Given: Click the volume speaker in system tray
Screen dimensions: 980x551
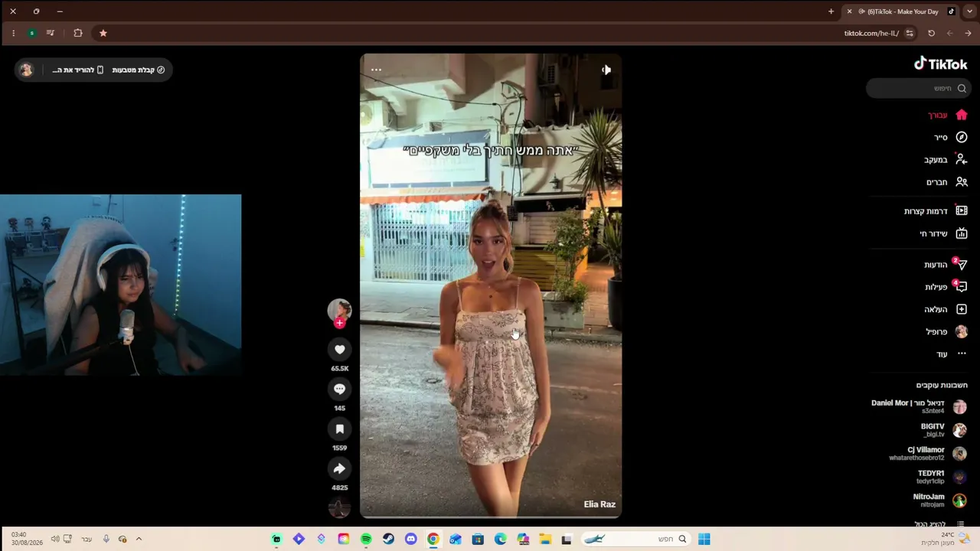Looking at the screenshot, I should point(55,539).
